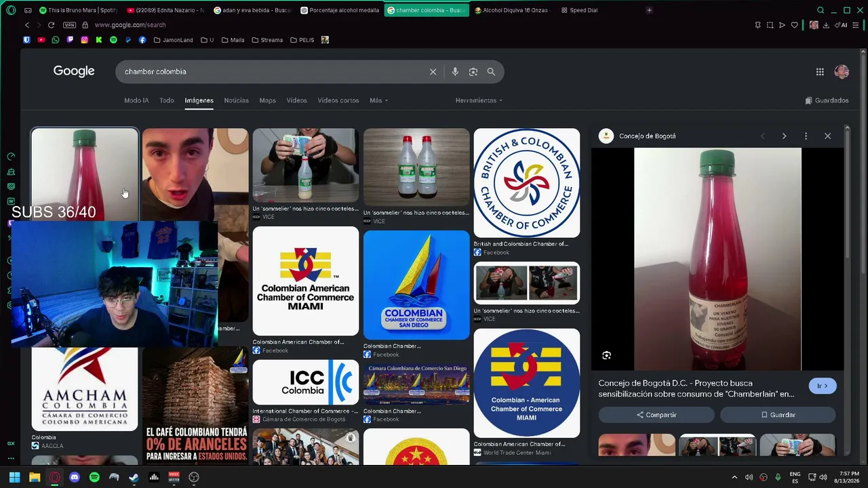Submit search with the magnifying glass icon

[x=491, y=72]
